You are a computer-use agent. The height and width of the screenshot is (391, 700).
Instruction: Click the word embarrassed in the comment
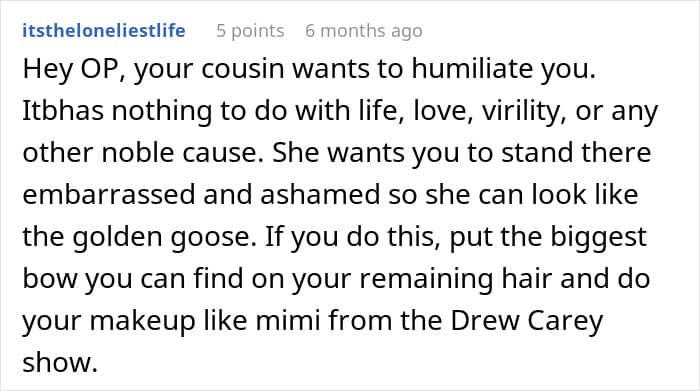pyautogui.click(x=109, y=195)
